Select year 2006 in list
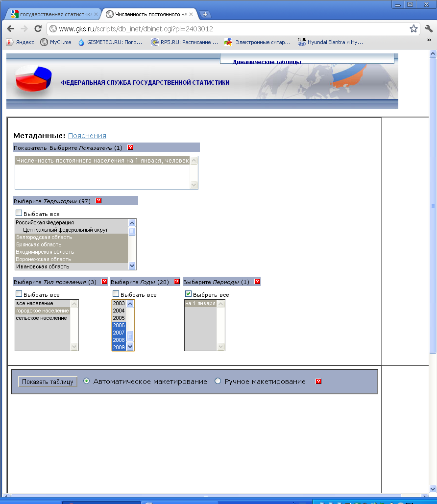The image size is (437, 504). coord(119,326)
